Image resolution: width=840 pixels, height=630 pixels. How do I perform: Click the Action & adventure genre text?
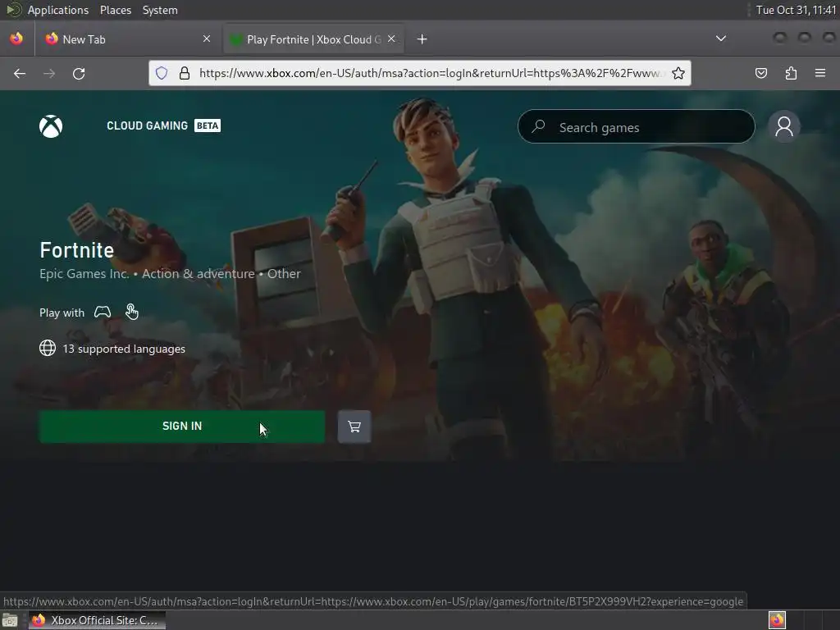(199, 274)
